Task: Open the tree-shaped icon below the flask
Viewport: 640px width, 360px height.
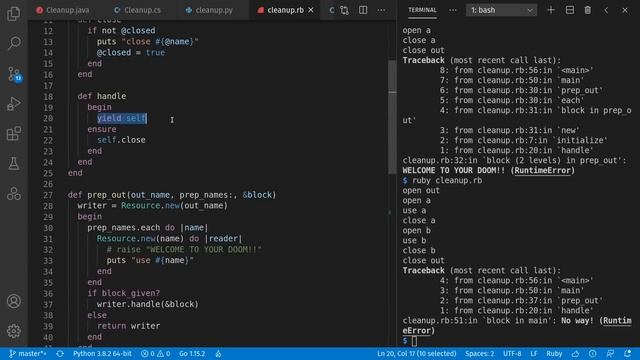Action: pos(13,193)
